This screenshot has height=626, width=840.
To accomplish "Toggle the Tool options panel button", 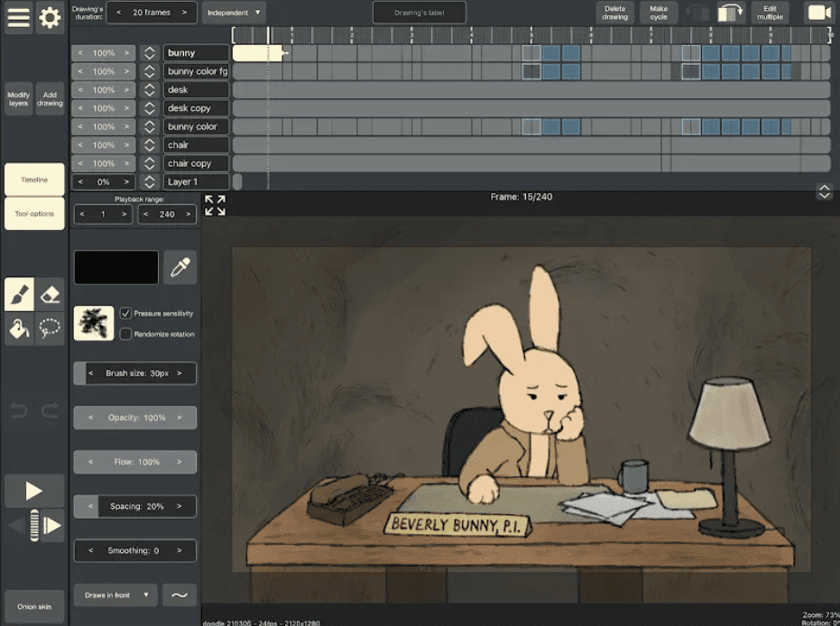I will point(34,214).
